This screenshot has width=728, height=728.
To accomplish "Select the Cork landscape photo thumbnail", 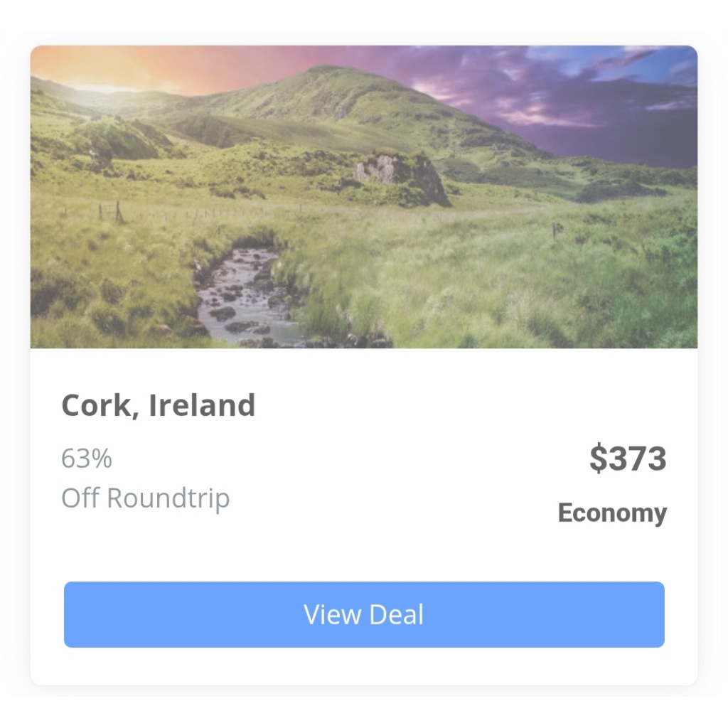I will pyautogui.click(x=364, y=197).
